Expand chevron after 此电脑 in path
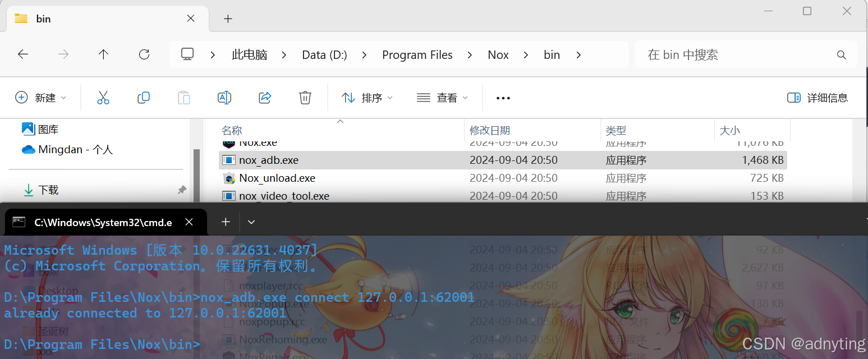The height and width of the screenshot is (359, 868). (x=284, y=55)
